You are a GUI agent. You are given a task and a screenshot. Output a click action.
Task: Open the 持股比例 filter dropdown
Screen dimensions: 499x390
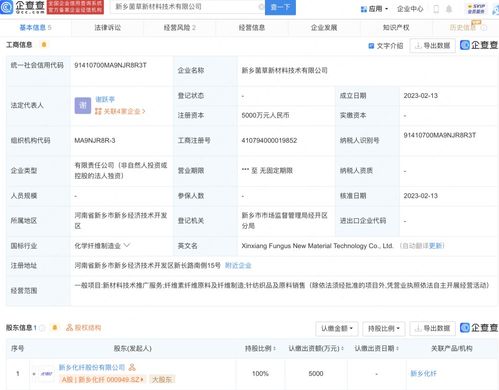(384, 329)
